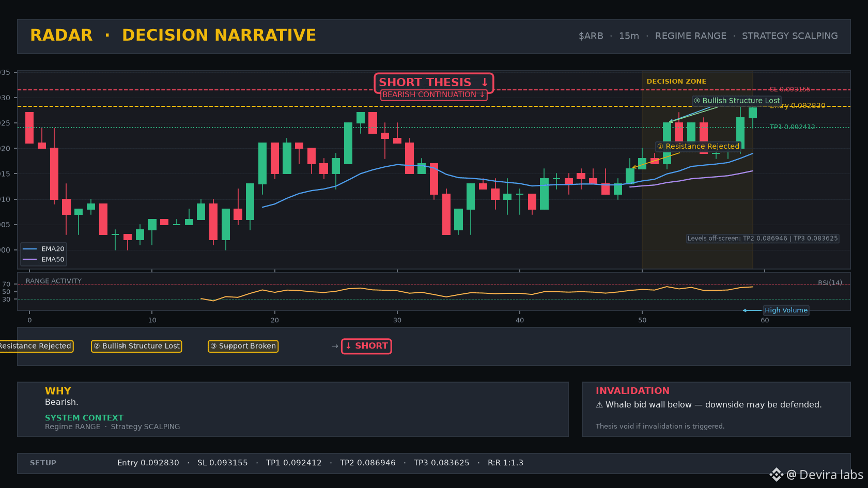Screen dimensions: 868x488
Task: Select the REGIME RANGE header label
Action: coord(691,36)
